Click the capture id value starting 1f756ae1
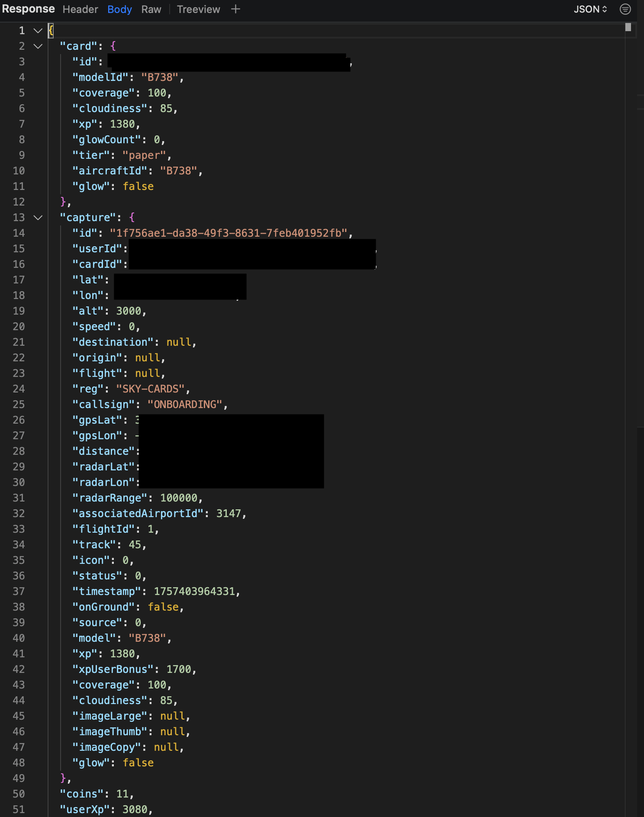Screen dimensions: 644x817 229,233
